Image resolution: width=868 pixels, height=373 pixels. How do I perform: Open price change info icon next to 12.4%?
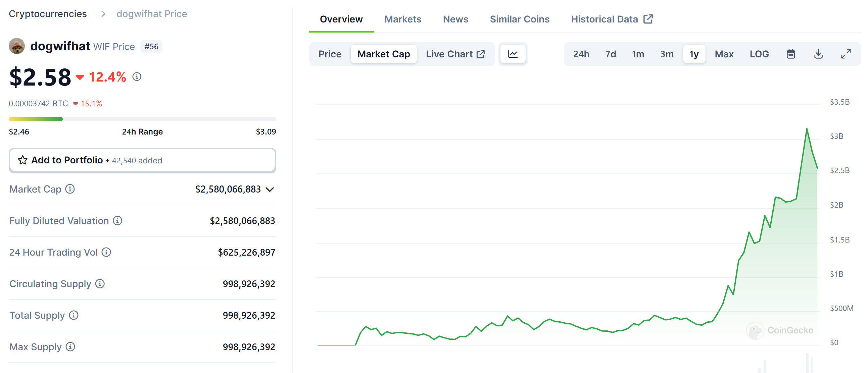point(137,77)
